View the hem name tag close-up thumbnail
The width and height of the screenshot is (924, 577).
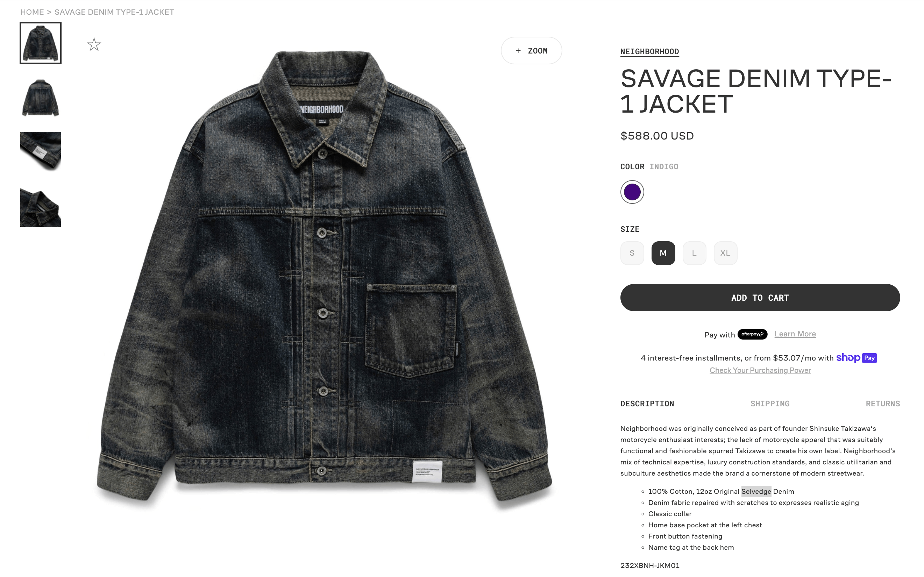[x=41, y=151]
